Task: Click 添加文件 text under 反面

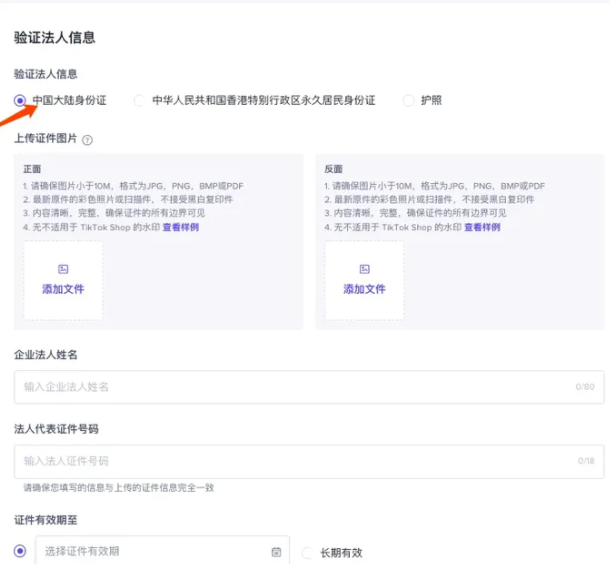Action: [364, 289]
